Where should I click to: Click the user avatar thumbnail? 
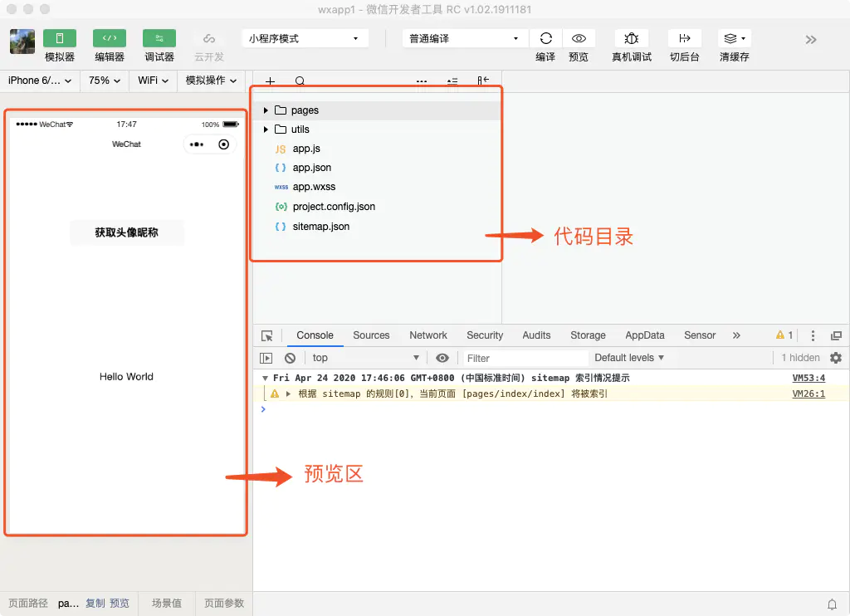(22, 42)
